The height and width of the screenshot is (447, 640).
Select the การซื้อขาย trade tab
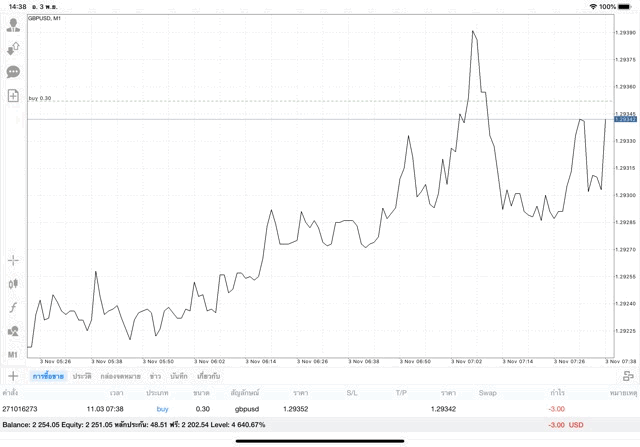tap(47, 376)
